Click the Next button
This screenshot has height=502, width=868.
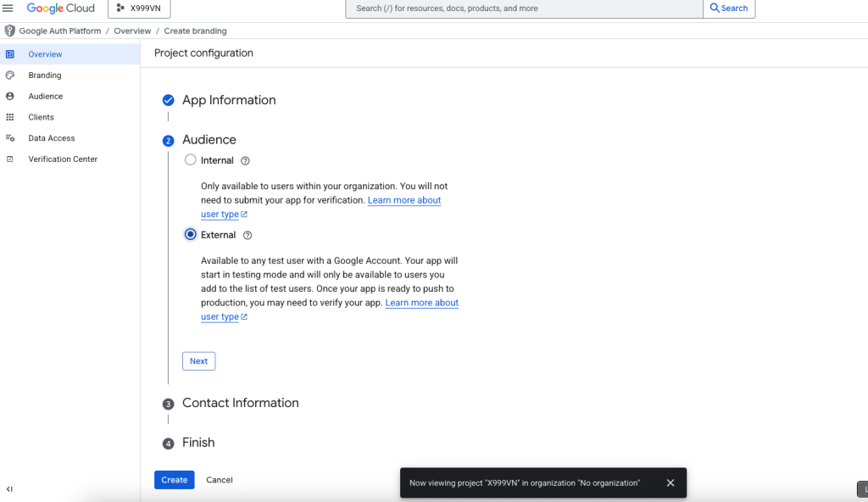coord(198,361)
